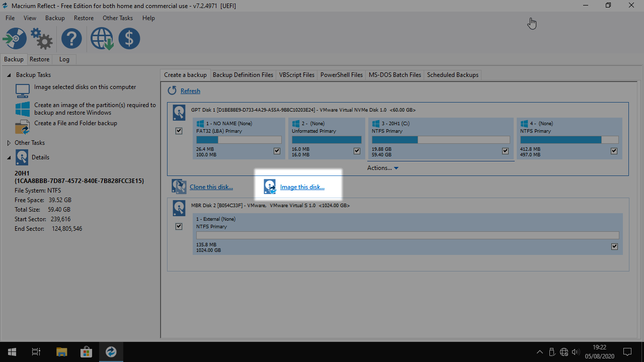Viewport: 644px width, 362px height.
Task: Click the GPT Disk 1 drive icon
Action: [x=179, y=113]
